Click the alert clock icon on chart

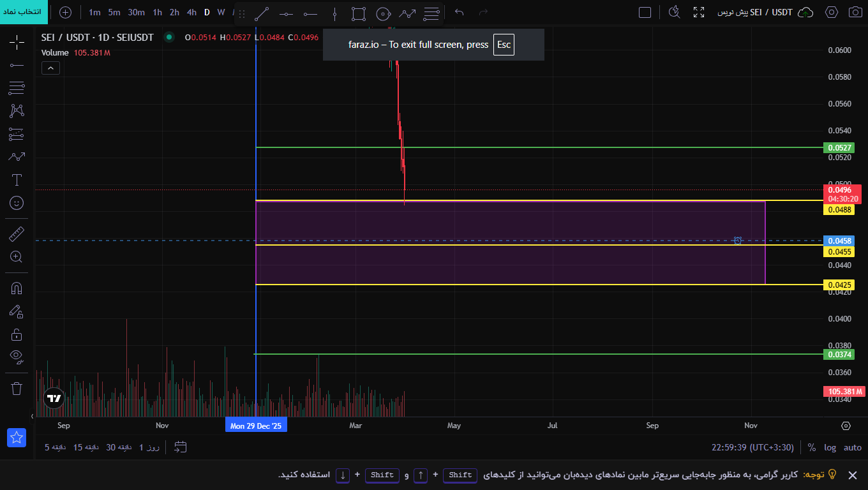tap(738, 241)
